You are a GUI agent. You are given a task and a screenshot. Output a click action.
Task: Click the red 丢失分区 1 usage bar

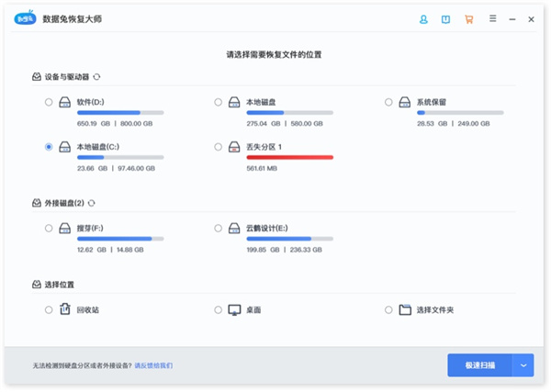pos(289,158)
